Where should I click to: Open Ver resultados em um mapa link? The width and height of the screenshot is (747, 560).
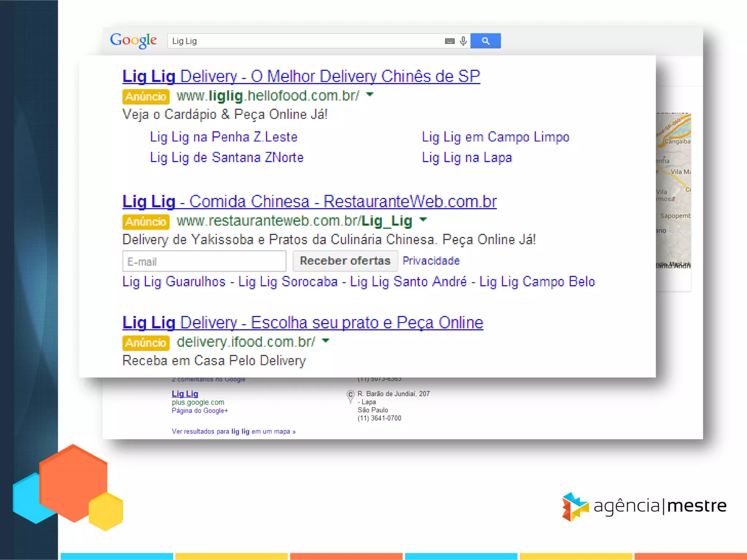233,431
